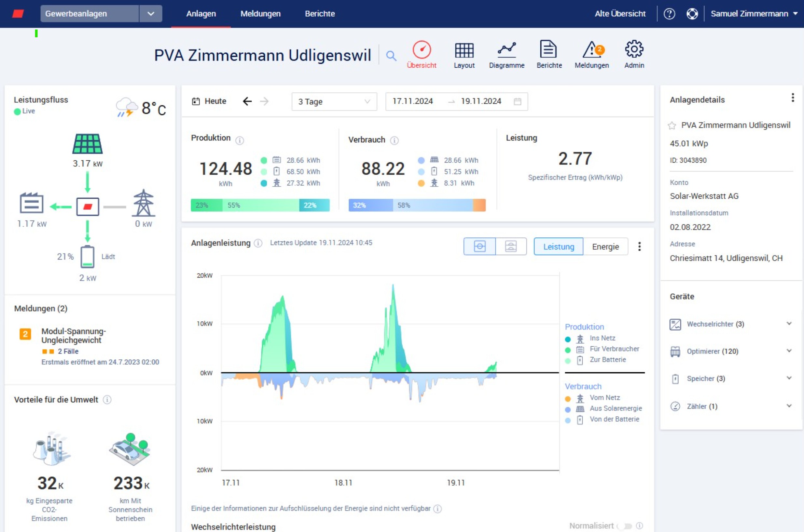Expand the Speicher (3) section

[x=789, y=378]
